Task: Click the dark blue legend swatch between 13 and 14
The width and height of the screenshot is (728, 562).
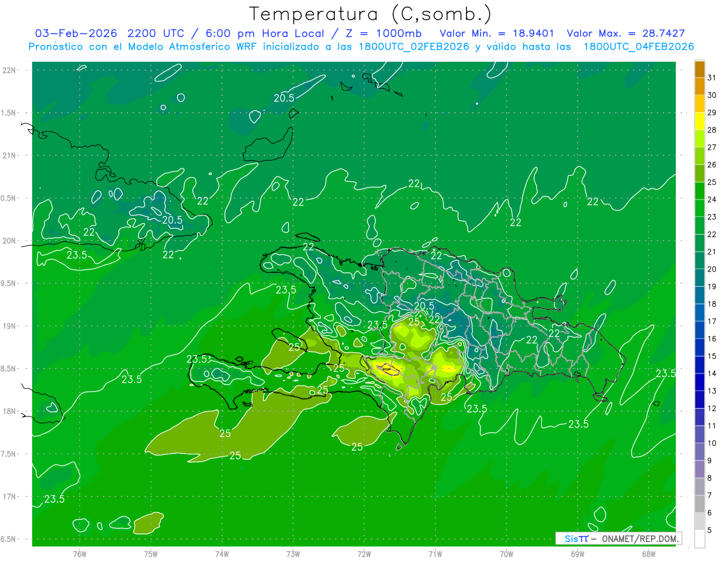Action: click(x=699, y=383)
